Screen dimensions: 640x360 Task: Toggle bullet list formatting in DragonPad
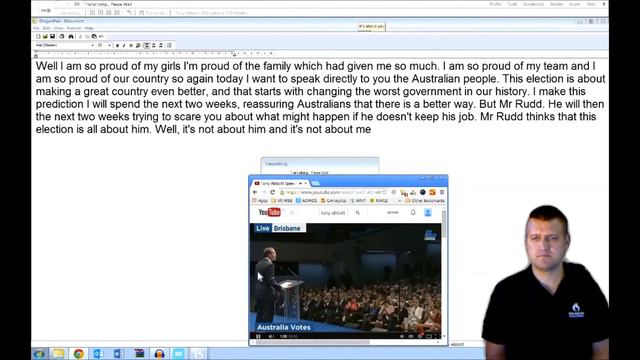[x=169, y=45]
